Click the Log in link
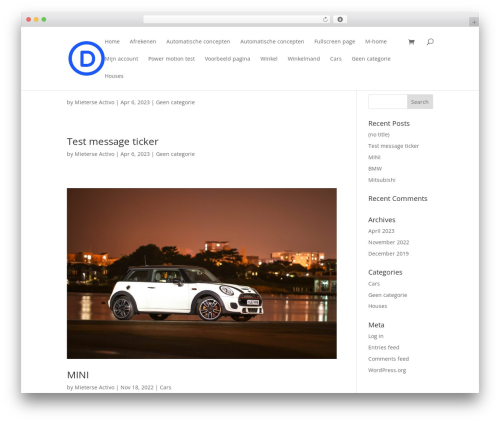This screenshot has height=423, width=500. [376, 336]
